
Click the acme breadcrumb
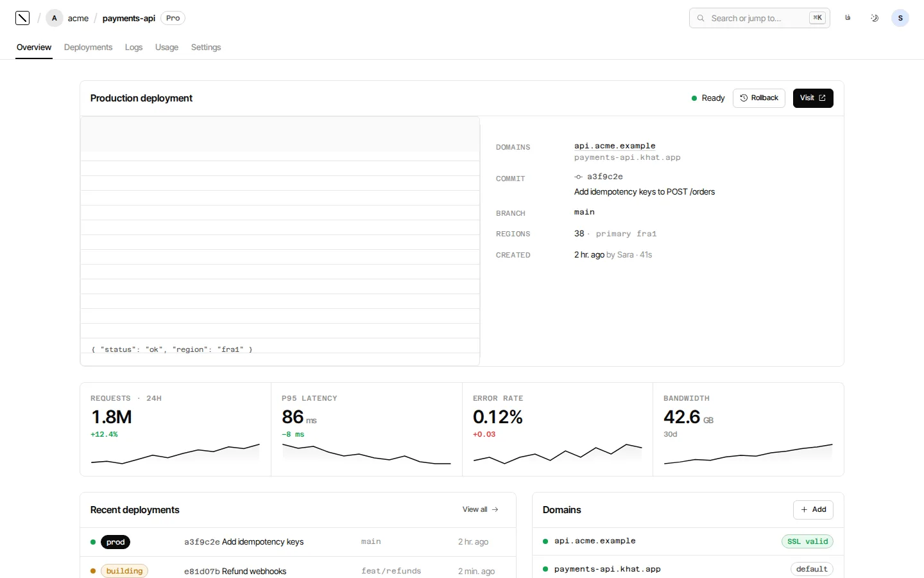[x=78, y=18]
